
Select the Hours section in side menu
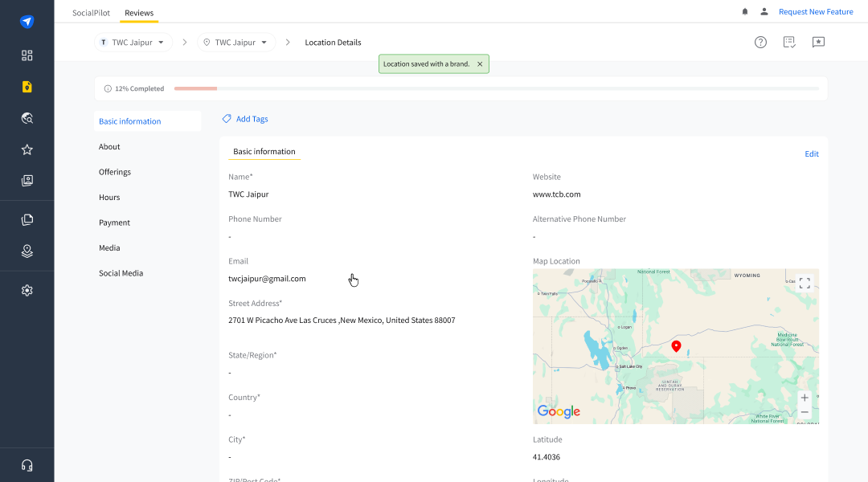click(x=109, y=198)
